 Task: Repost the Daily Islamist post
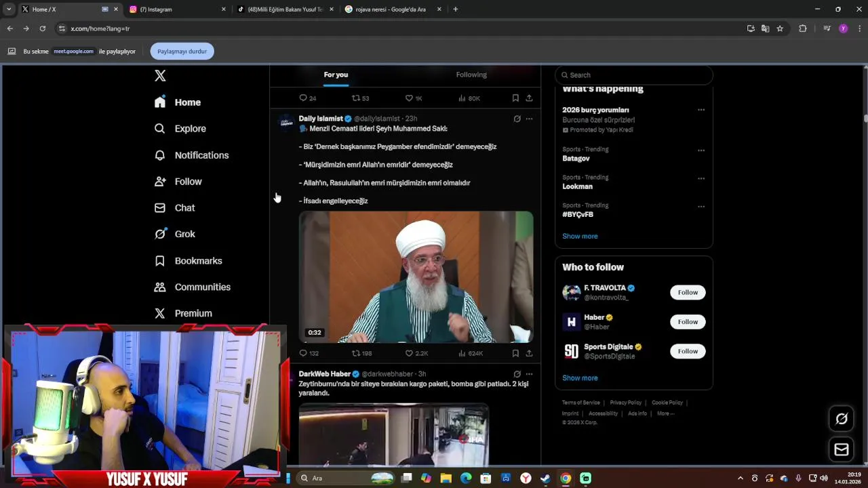355,353
